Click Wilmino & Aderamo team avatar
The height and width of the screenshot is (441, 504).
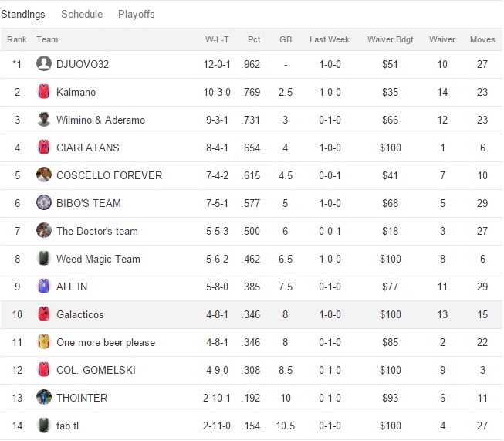[x=44, y=120]
